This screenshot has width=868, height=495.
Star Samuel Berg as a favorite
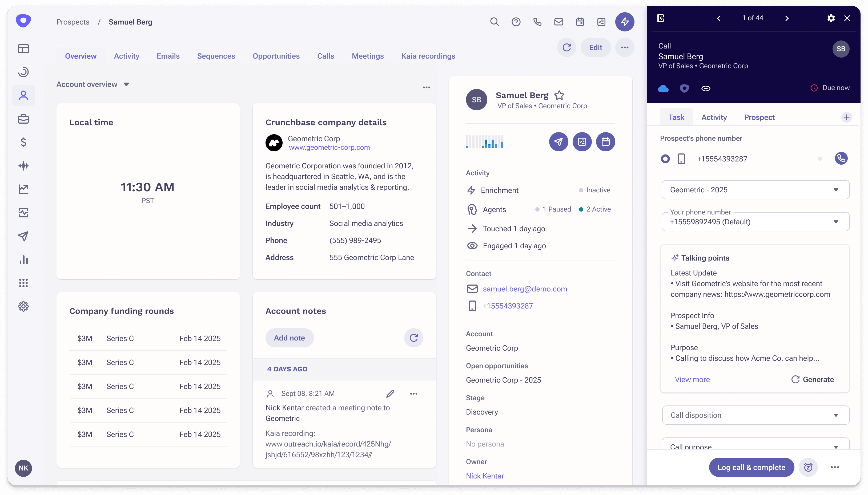click(559, 95)
